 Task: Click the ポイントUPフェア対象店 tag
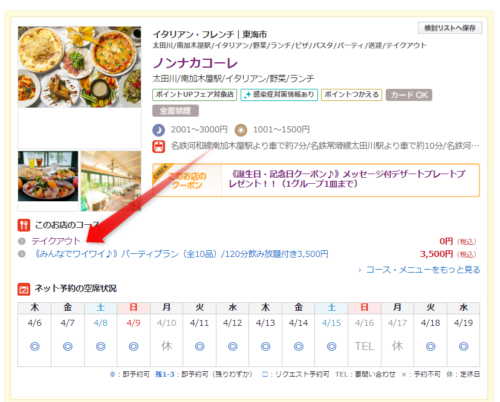tap(195, 95)
